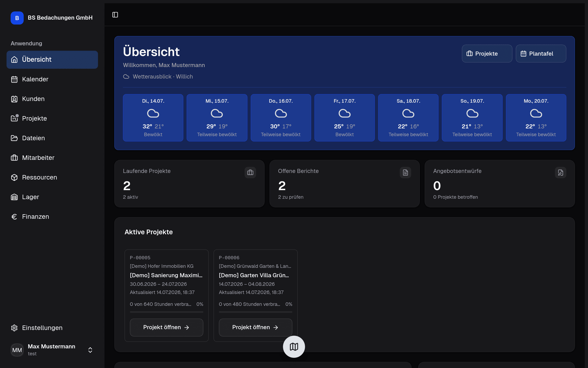The image size is (588, 368).
Task: Open project P-00005 with Projekt öffnen
Action: (x=166, y=327)
